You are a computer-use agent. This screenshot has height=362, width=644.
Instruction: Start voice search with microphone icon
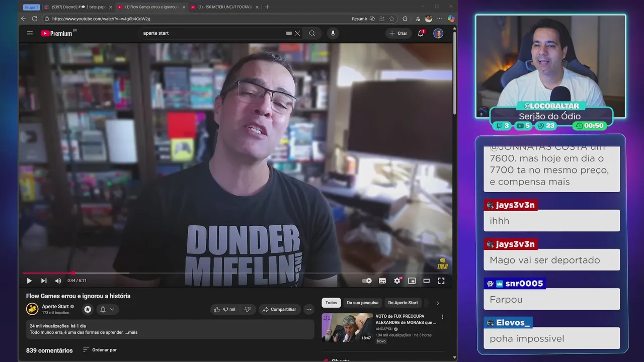[333, 33]
